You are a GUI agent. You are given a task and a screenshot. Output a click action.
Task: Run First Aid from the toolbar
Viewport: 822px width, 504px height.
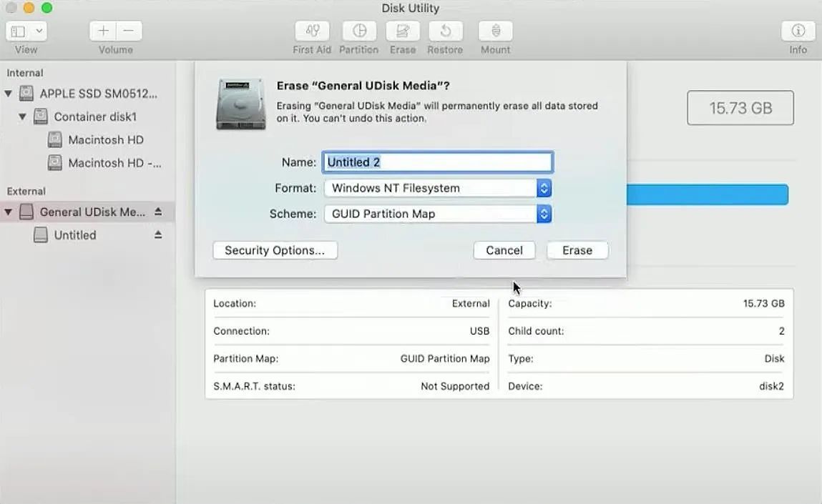[x=312, y=31]
